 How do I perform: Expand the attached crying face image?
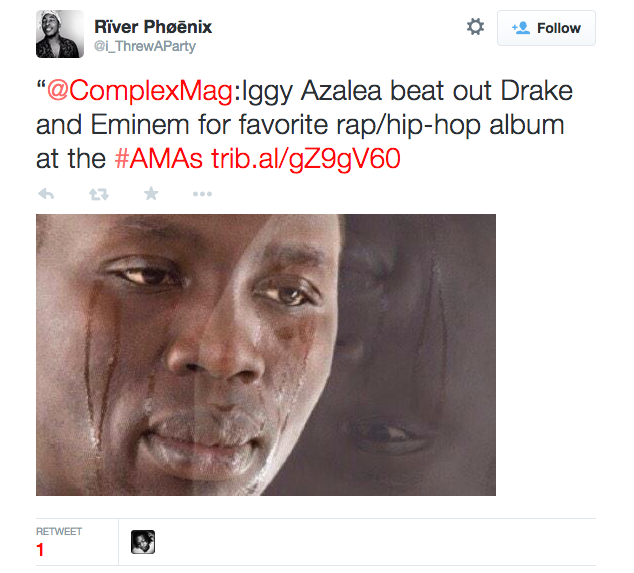266,354
